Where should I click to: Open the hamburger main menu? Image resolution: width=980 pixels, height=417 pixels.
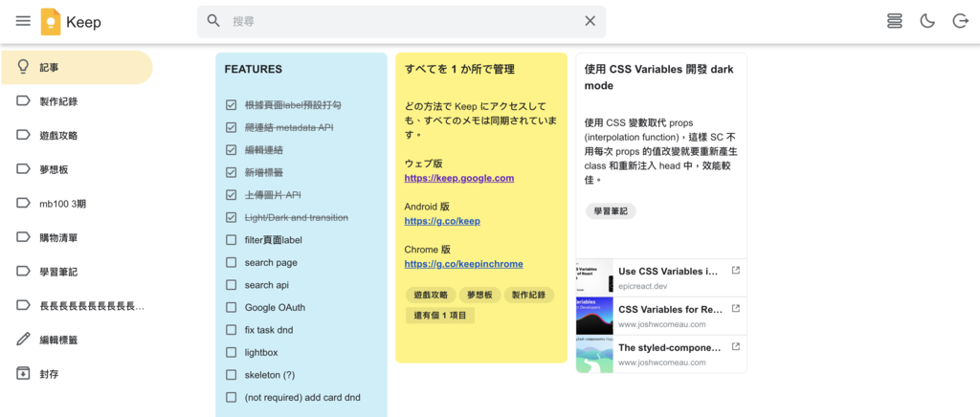point(23,21)
